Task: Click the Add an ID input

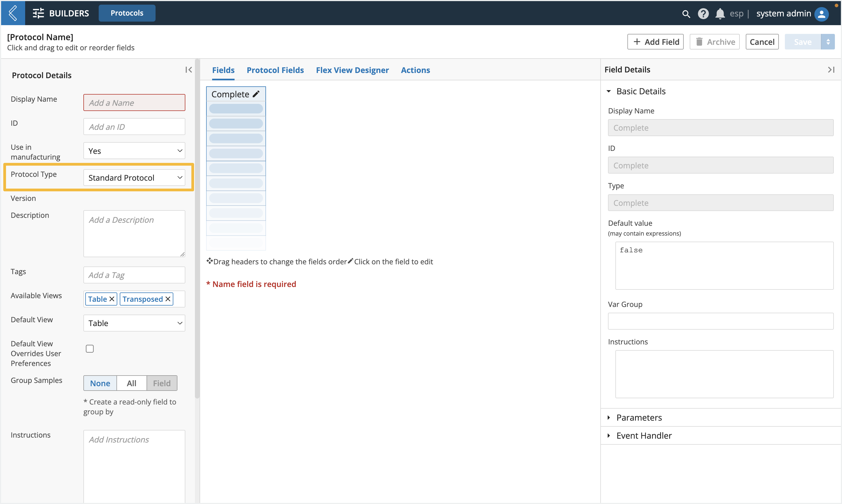Action: click(x=134, y=127)
